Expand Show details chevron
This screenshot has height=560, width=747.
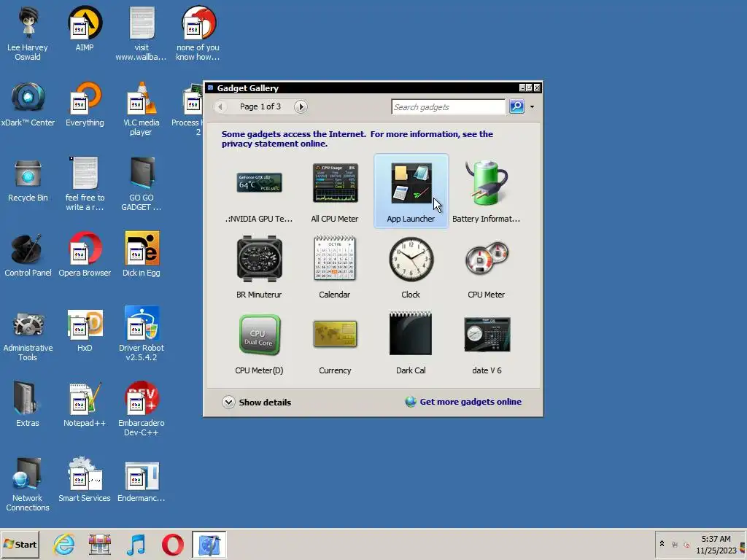pyautogui.click(x=228, y=402)
